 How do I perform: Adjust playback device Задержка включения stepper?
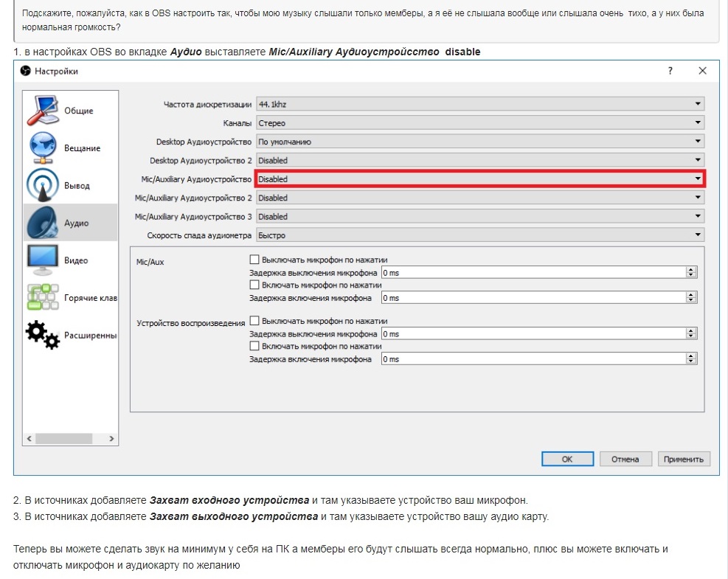coord(691,359)
